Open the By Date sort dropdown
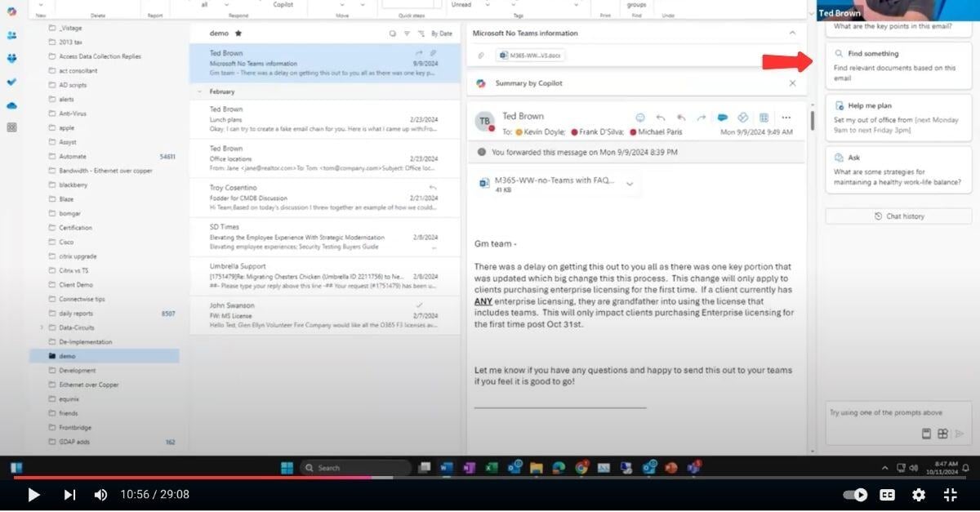Image resolution: width=980 pixels, height=512 pixels. (x=441, y=33)
